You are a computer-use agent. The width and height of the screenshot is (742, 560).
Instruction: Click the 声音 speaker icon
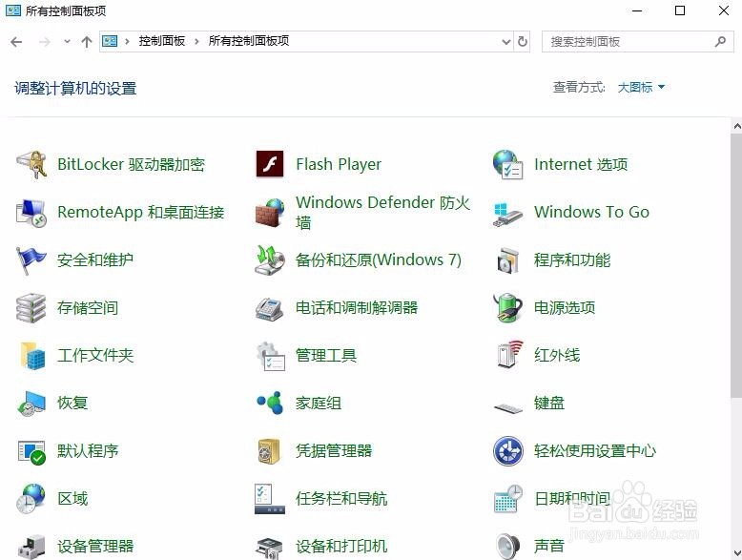(x=507, y=547)
